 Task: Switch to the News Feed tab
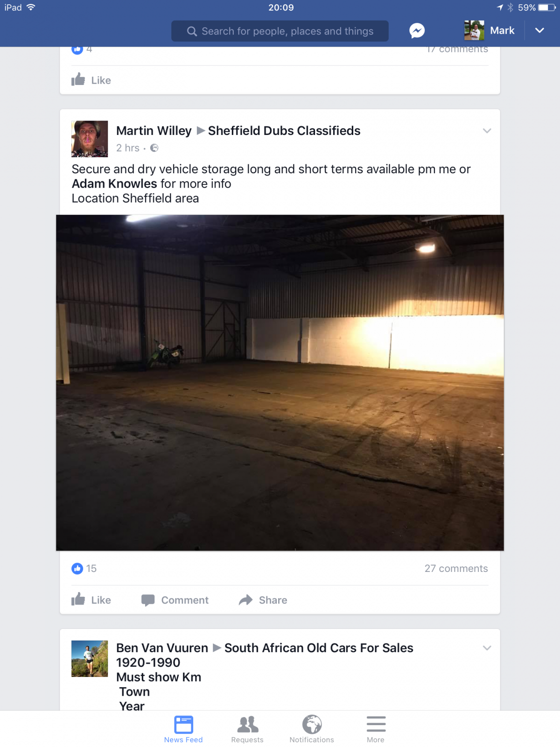click(183, 729)
